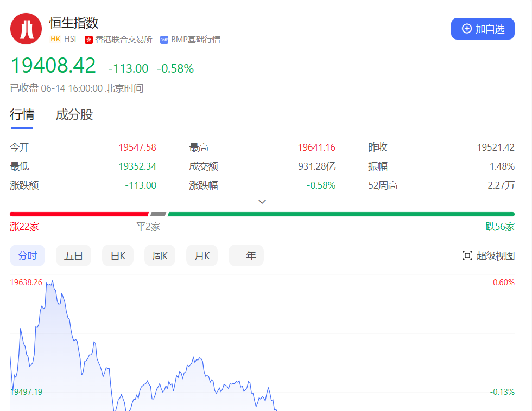
Task: Select the 分时 chart period
Action: click(x=27, y=255)
